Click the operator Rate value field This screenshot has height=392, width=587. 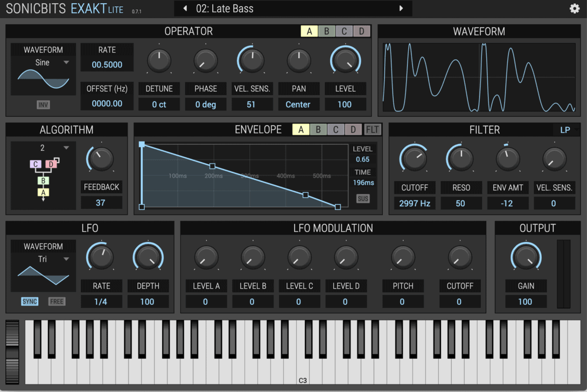pos(107,65)
